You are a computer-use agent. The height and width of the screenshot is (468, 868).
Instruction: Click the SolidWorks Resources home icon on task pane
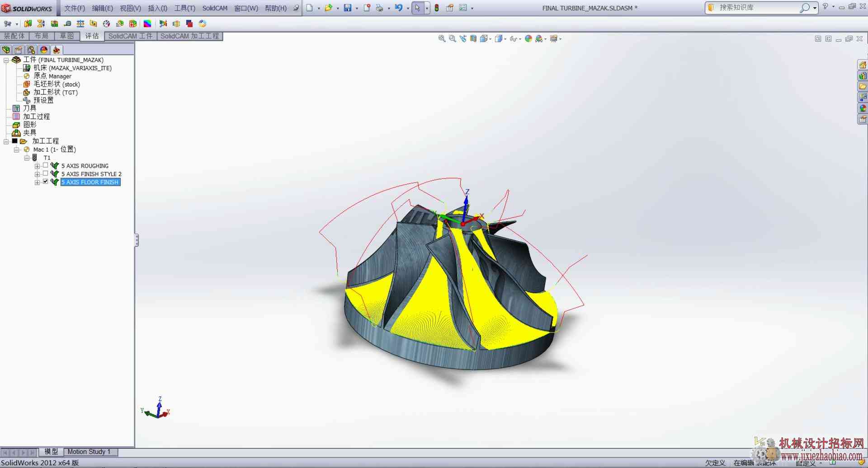click(863, 65)
